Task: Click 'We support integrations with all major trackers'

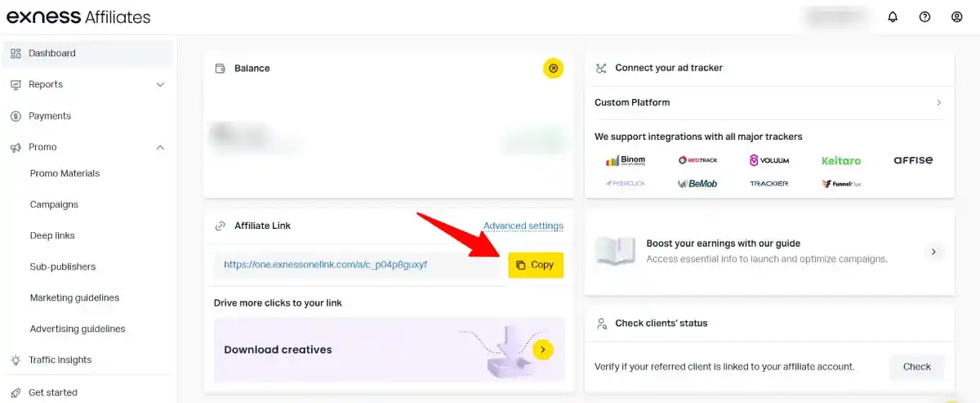Action: coord(698,137)
